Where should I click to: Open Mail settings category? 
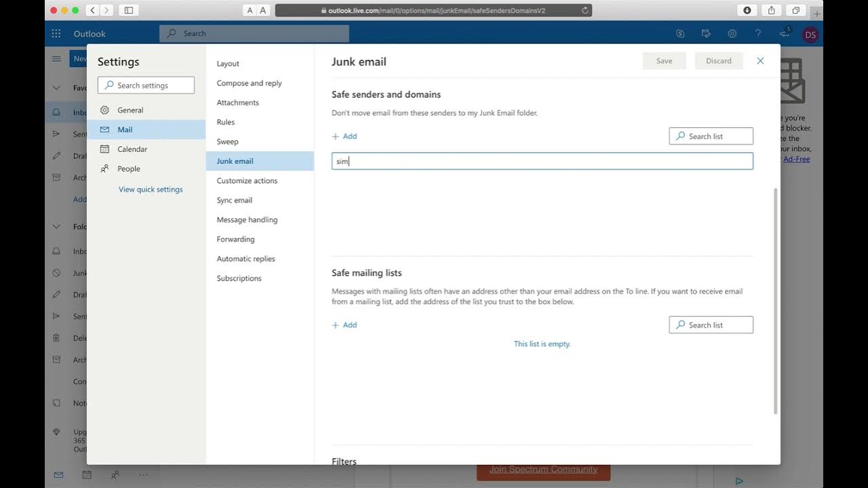(146, 129)
